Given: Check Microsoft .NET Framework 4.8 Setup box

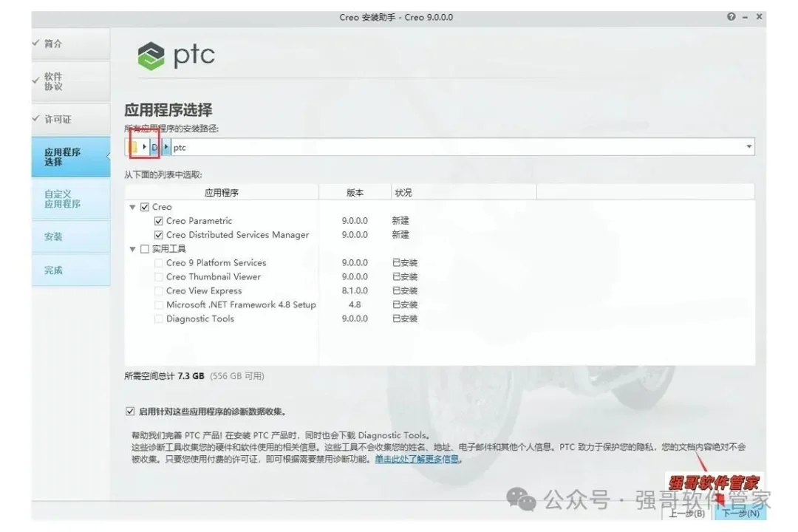Looking at the screenshot, I should point(158,305).
